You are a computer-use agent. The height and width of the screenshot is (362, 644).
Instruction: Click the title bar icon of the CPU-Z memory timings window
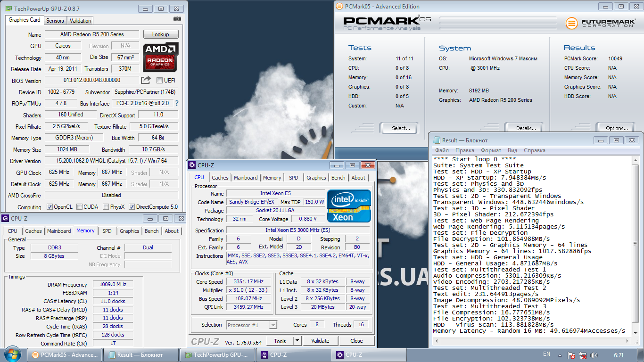[x=5, y=218]
